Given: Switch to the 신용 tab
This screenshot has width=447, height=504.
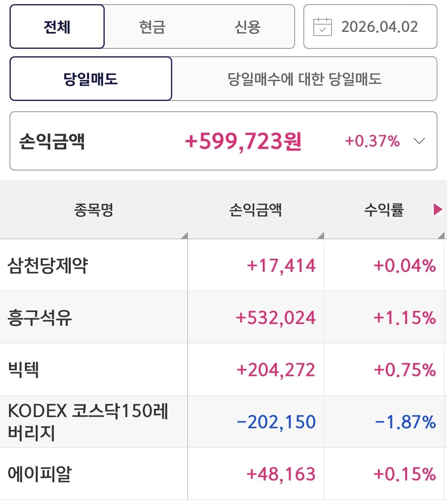Looking at the screenshot, I should click(x=247, y=27).
